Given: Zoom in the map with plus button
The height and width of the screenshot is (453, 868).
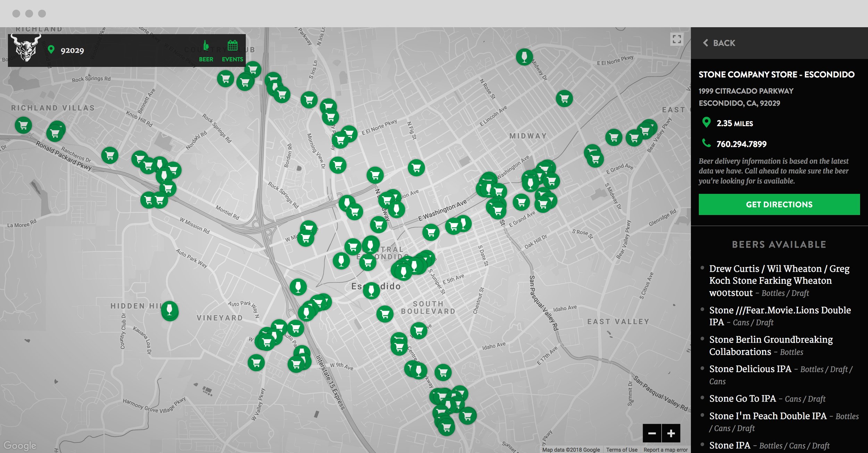Looking at the screenshot, I should 671,433.
